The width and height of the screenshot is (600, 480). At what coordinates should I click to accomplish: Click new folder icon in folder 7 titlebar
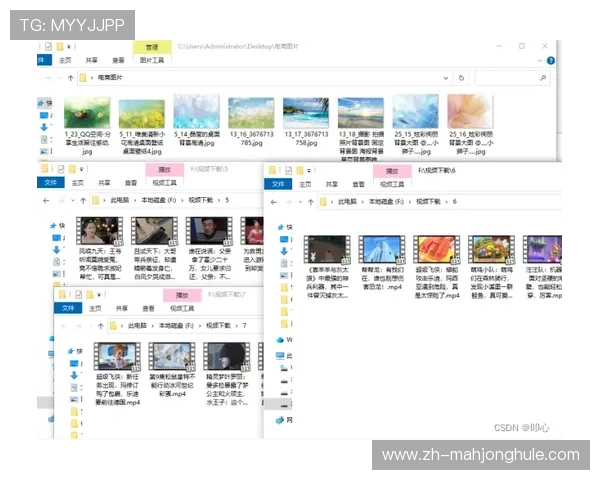(90, 294)
